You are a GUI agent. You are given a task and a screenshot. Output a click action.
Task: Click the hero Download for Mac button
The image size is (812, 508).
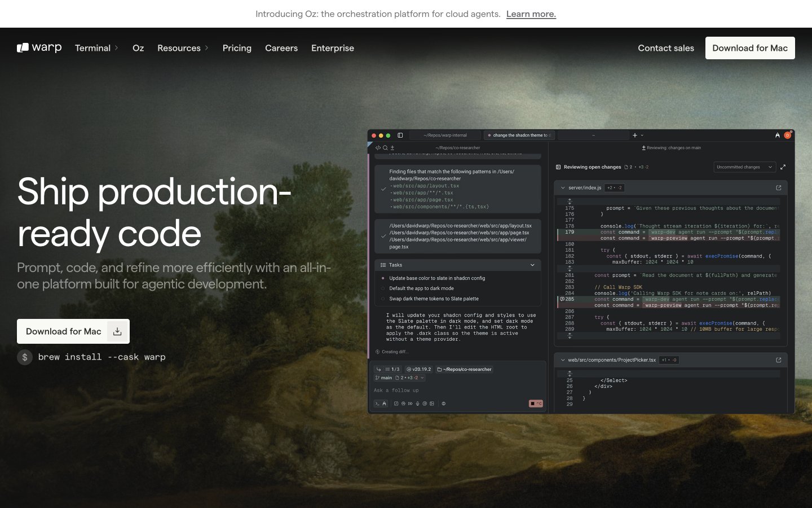point(73,331)
